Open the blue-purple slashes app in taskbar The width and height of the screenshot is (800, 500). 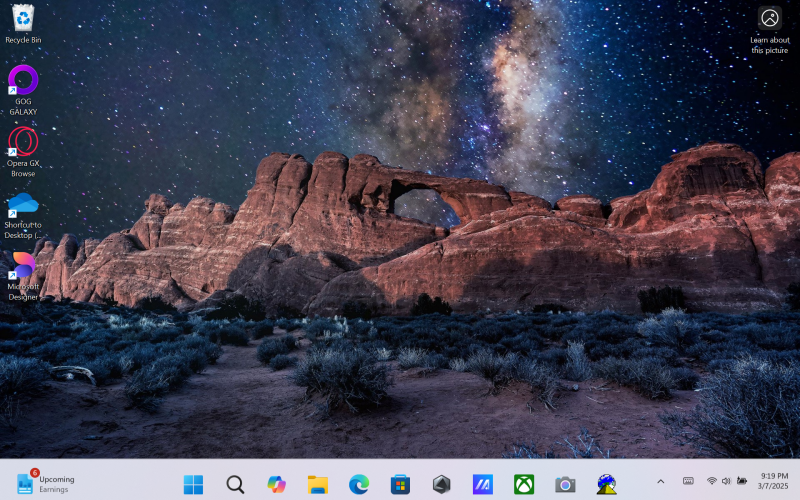pos(483,484)
